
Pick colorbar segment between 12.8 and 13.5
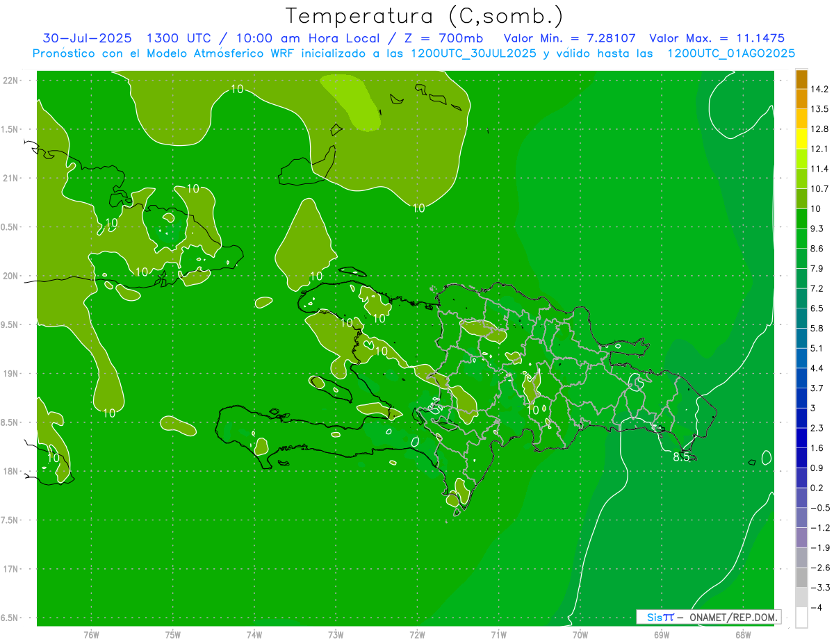tap(801, 119)
